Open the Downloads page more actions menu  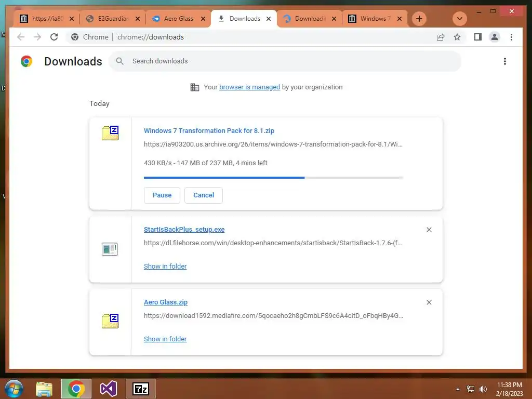coord(505,61)
